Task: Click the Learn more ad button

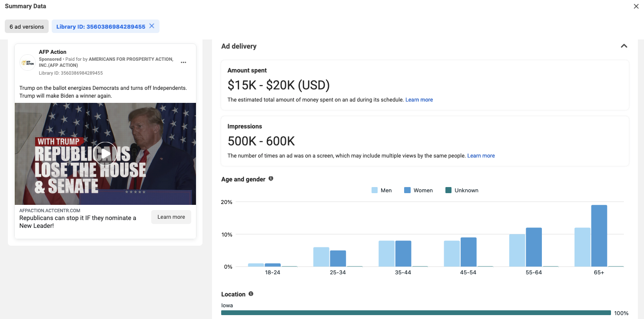Action: pos(171,217)
